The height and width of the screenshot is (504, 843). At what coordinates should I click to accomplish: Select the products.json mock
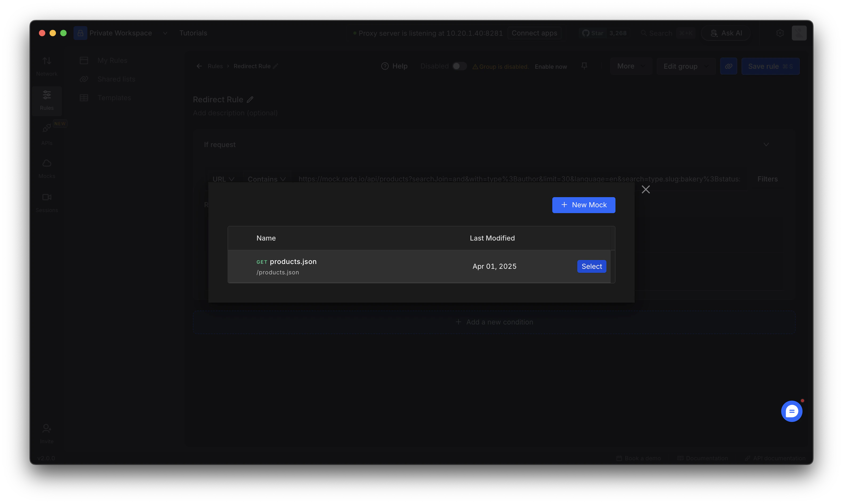(x=591, y=266)
